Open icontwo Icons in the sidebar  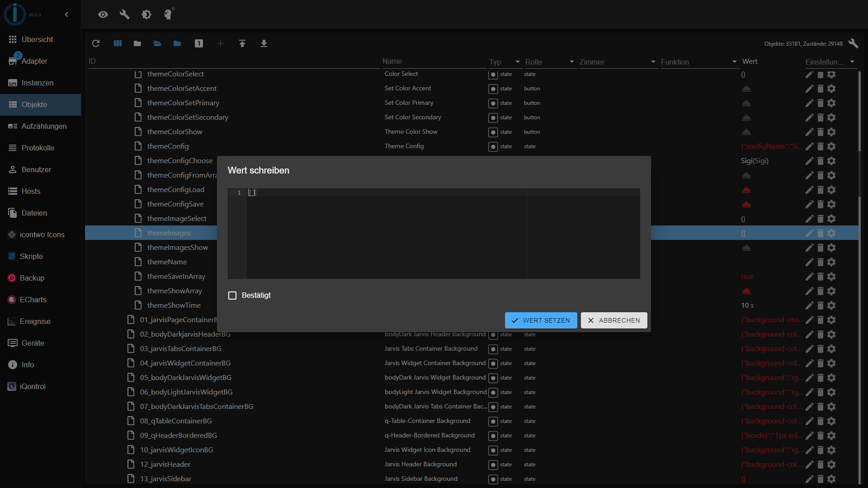[x=40, y=235]
